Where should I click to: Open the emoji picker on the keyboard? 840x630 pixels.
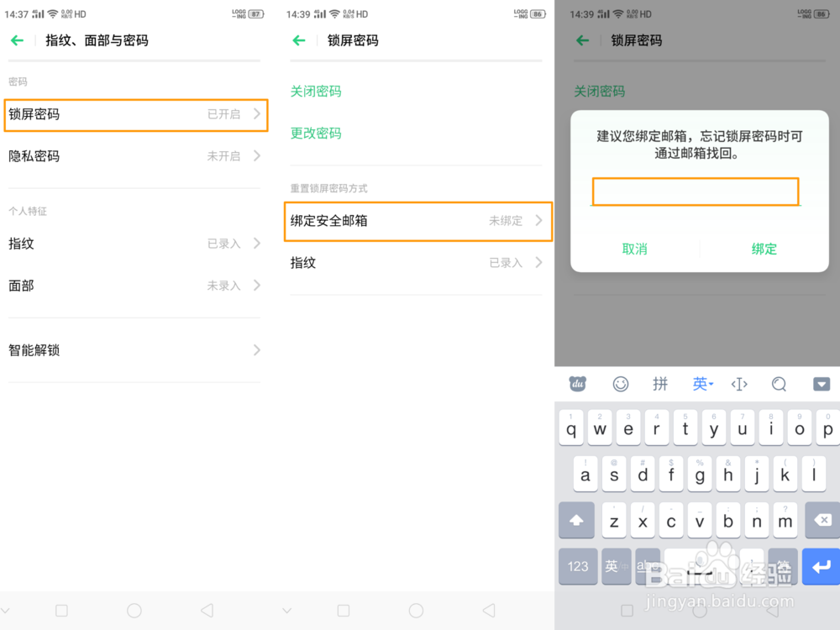click(x=621, y=384)
